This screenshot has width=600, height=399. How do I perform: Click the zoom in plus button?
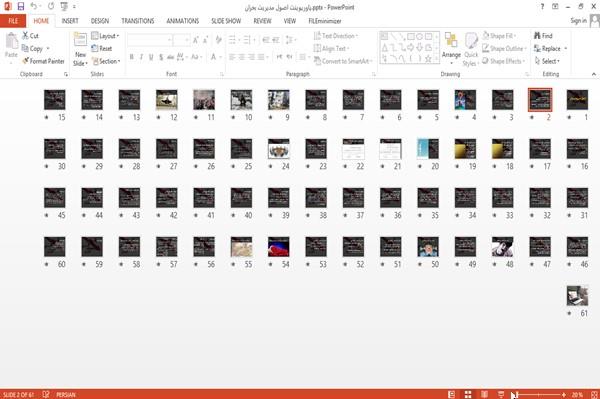[x=564, y=394]
